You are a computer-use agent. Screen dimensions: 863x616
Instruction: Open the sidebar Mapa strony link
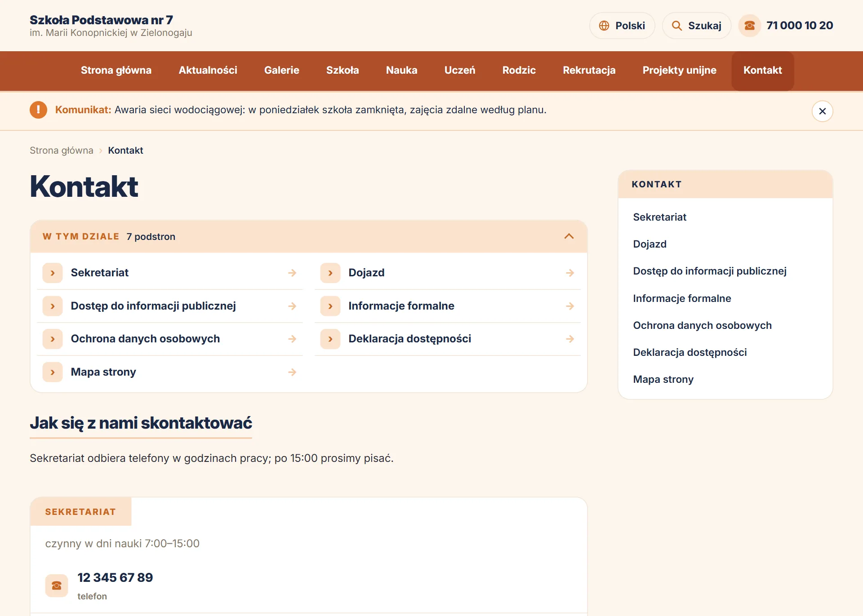[x=663, y=380]
